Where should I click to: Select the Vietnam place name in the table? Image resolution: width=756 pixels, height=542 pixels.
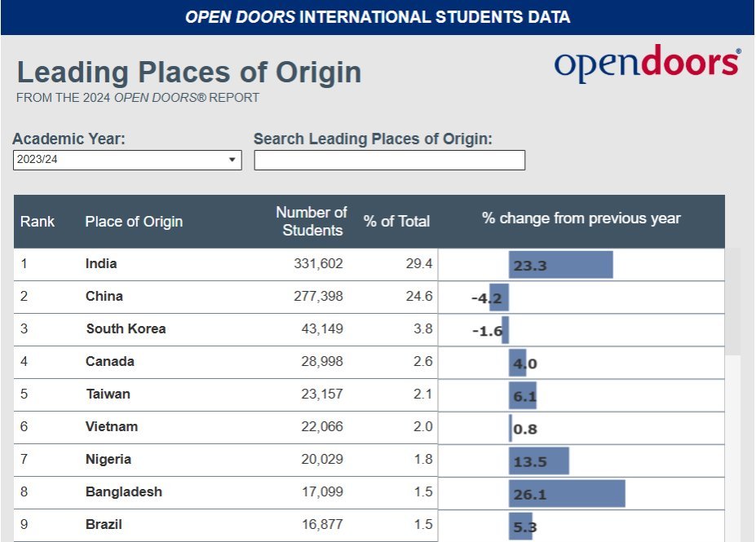point(112,427)
